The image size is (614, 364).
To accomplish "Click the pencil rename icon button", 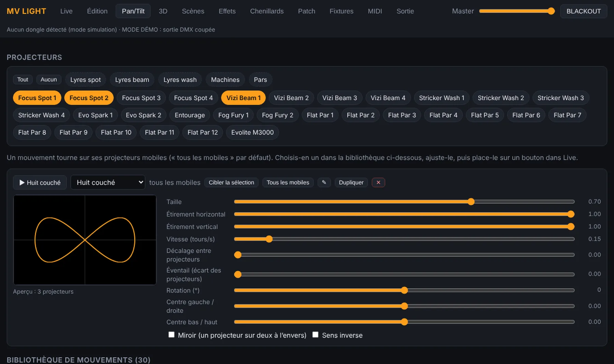I will click(x=324, y=182).
